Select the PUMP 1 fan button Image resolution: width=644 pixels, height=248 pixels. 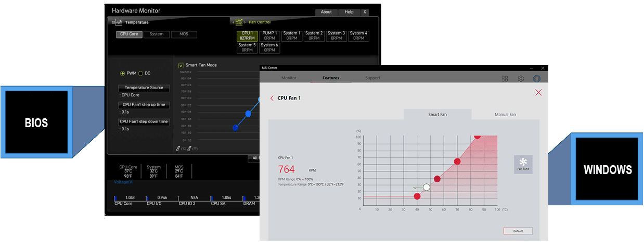[269, 35]
